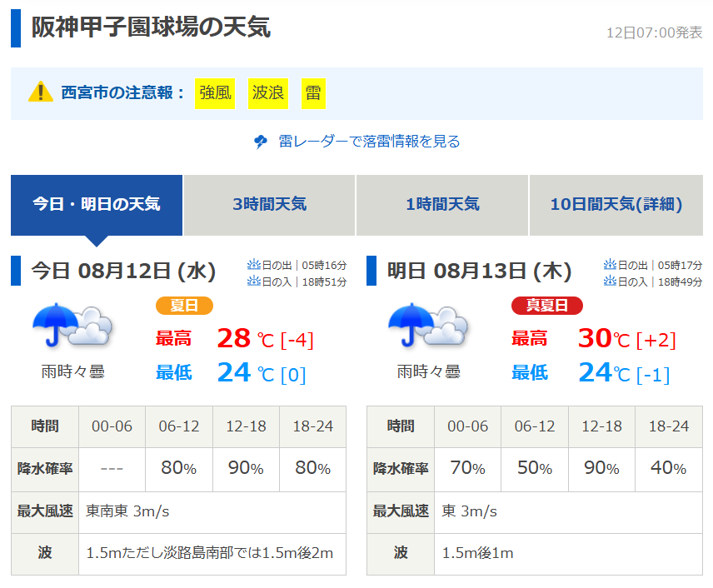713x588 pixels.
Task: Click tomorrow's 00-06 precipitation 70%
Action: pyautogui.click(x=467, y=468)
